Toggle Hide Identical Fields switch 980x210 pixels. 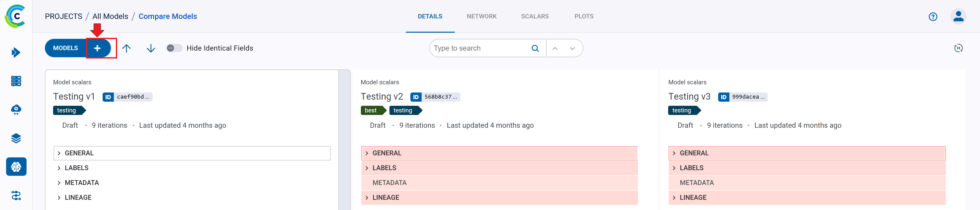pos(174,48)
